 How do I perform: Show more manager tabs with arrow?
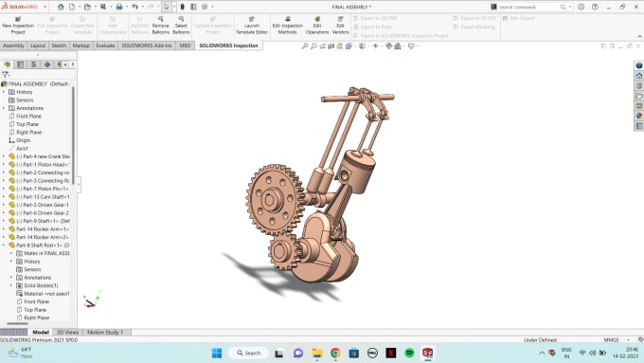click(73, 64)
